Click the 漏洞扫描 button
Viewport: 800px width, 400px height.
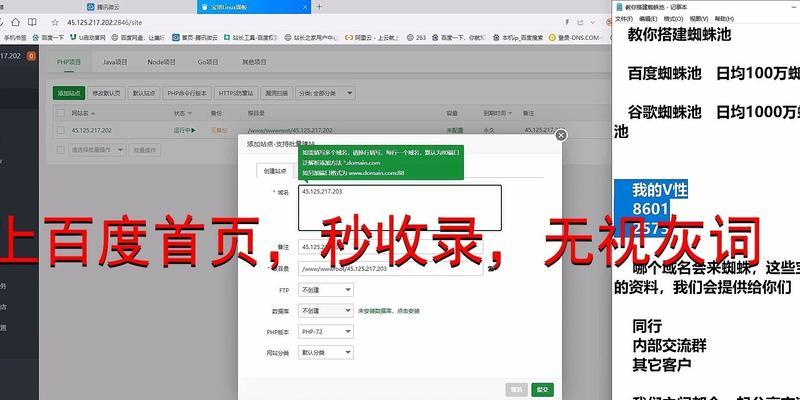(276, 93)
